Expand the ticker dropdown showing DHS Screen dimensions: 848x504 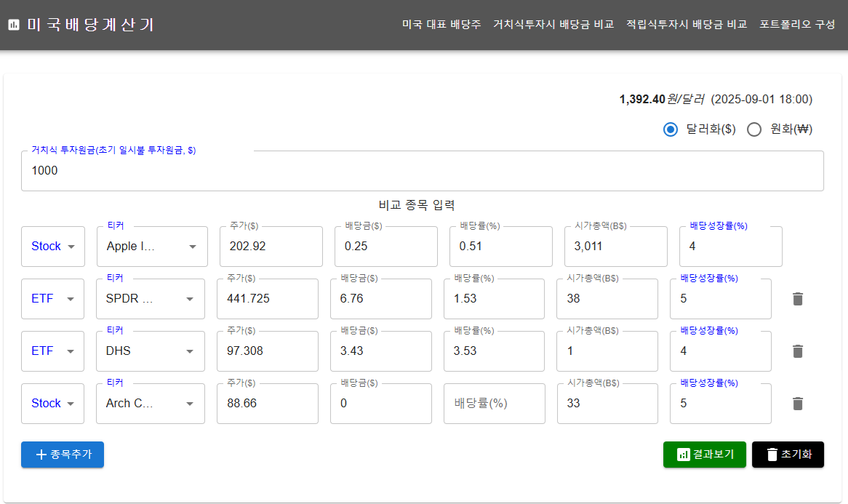[151, 351]
